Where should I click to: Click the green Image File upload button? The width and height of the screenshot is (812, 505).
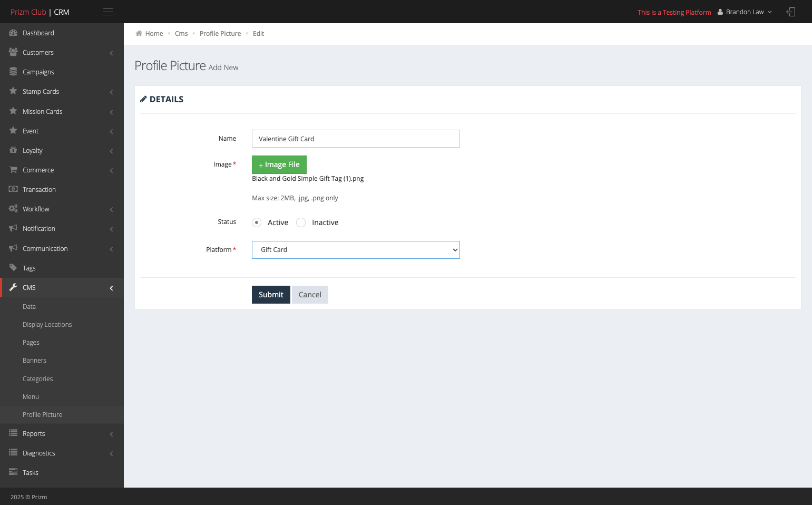[x=279, y=164]
